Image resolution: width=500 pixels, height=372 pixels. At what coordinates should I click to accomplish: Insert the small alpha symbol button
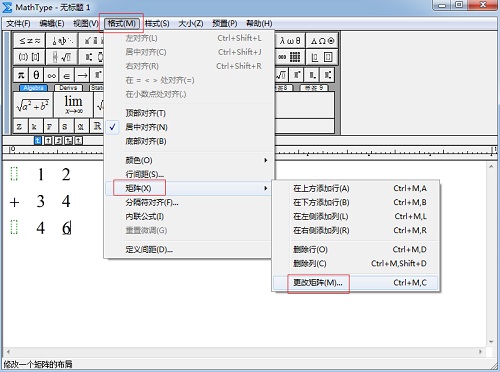(80, 126)
